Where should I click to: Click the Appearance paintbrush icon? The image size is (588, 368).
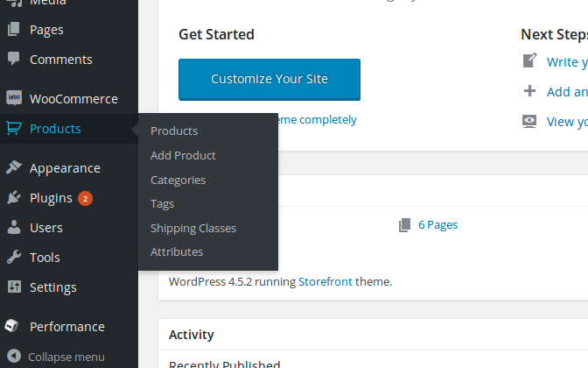click(13, 168)
